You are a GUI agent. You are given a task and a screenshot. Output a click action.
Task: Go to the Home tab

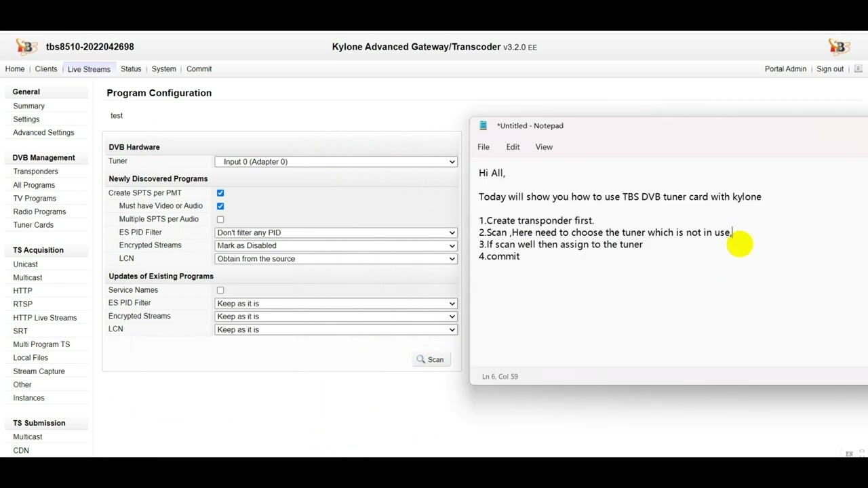pyautogui.click(x=15, y=69)
